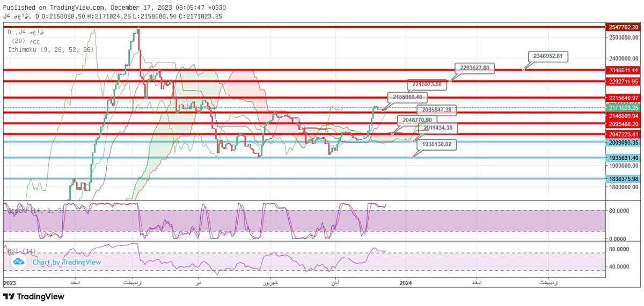This screenshot has width=644, height=306.
Task: Select the RSI (14) indicator legend label
Action: 21,251
